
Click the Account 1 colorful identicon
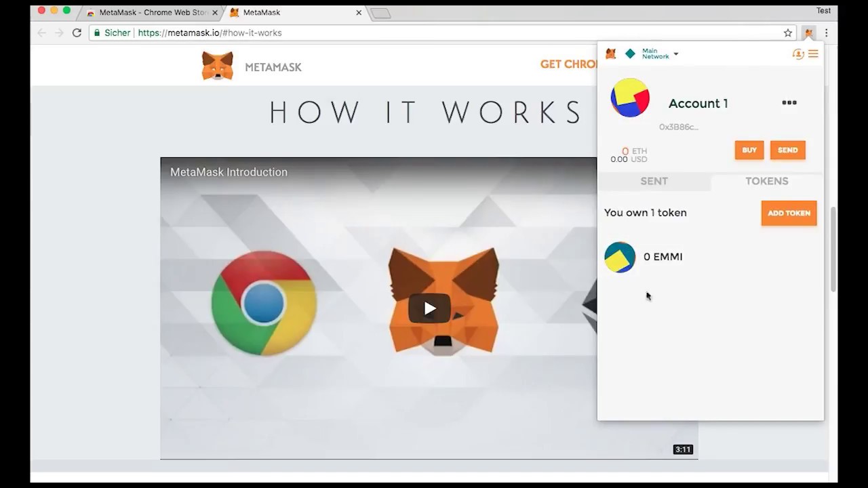pos(630,98)
